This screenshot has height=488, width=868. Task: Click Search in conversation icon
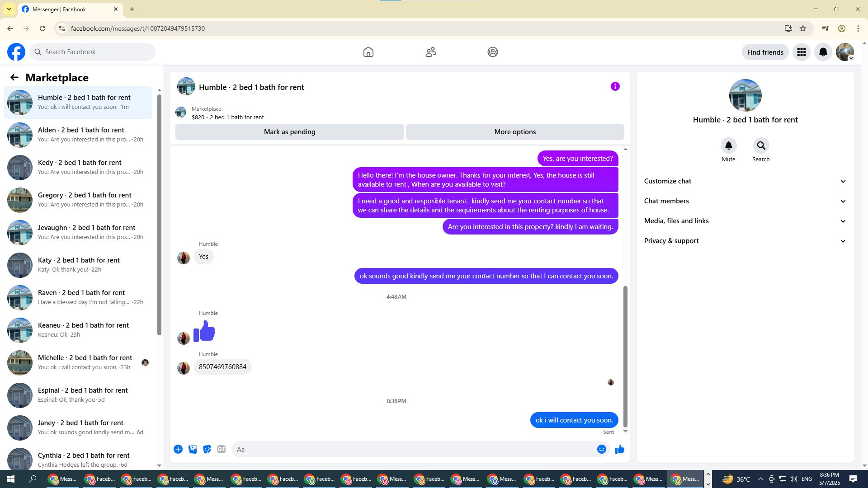pos(761,145)
